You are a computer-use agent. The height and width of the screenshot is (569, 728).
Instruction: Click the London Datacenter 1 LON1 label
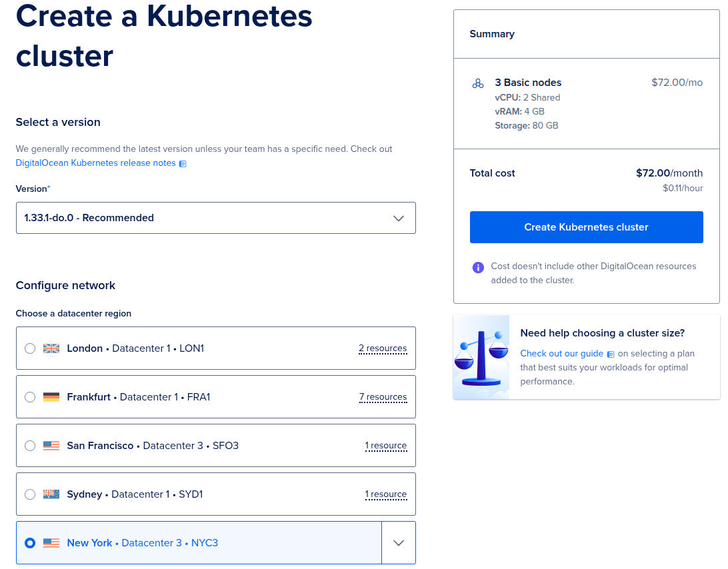(135, 348)
